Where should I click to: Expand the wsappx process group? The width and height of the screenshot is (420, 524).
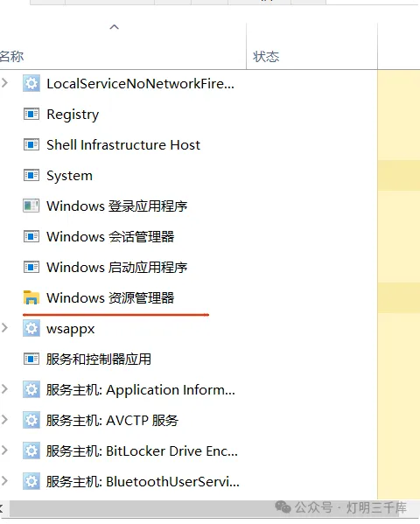point(4,328)
